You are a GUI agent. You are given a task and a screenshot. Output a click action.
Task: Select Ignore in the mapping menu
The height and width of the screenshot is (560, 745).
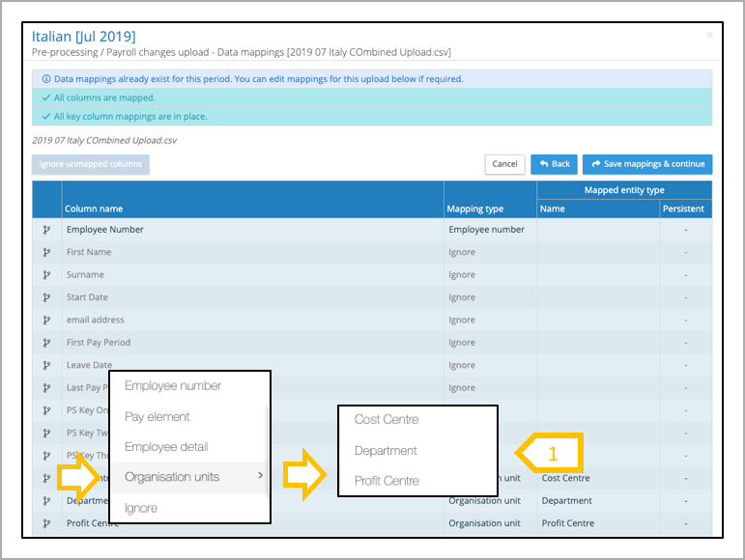[x=141, y=508]
